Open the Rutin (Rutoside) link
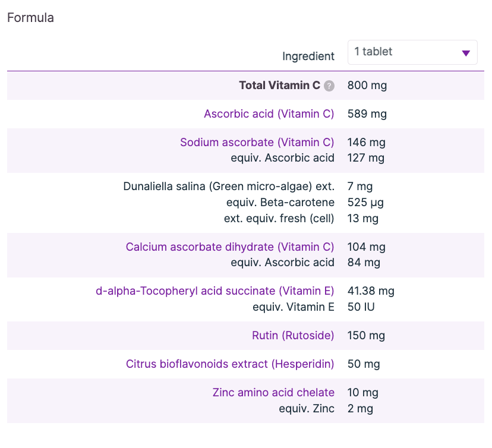Image resolution: width=492 pixels, height=448 pixels. 293,336
